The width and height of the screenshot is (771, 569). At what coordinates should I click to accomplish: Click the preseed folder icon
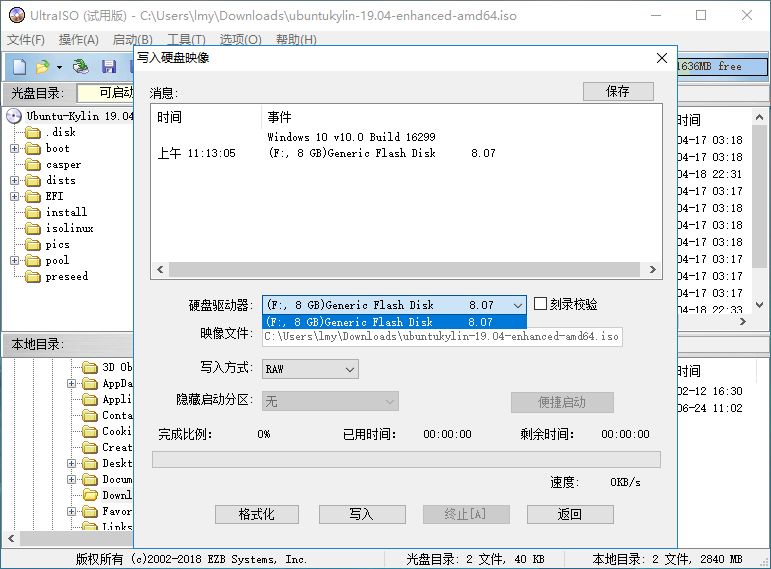click(33, 276)
